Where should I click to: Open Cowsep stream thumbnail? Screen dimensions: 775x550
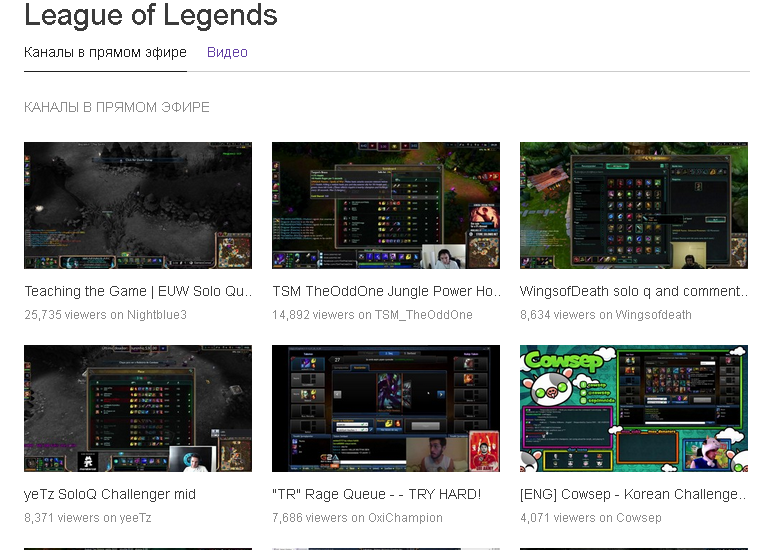[x=634, y=409]
